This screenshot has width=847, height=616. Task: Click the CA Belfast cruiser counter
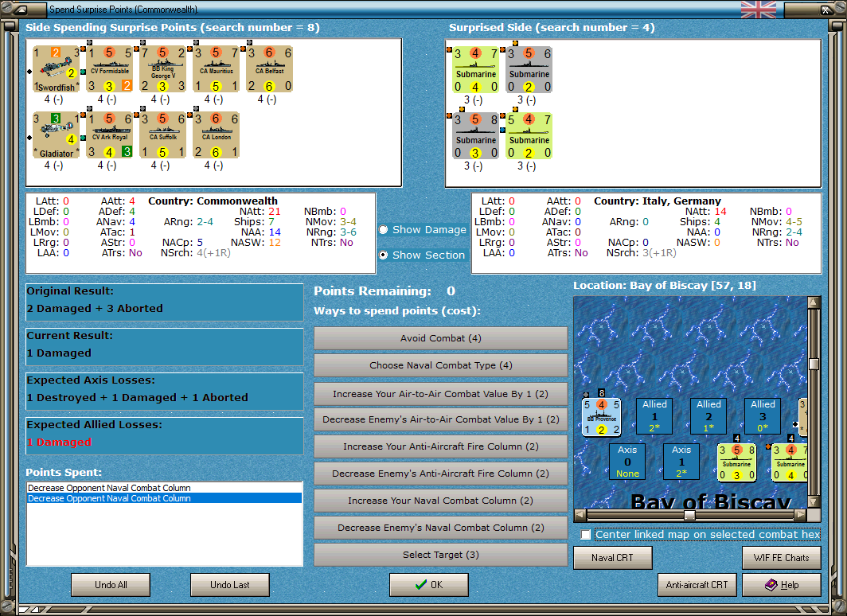tap(270, 69)
